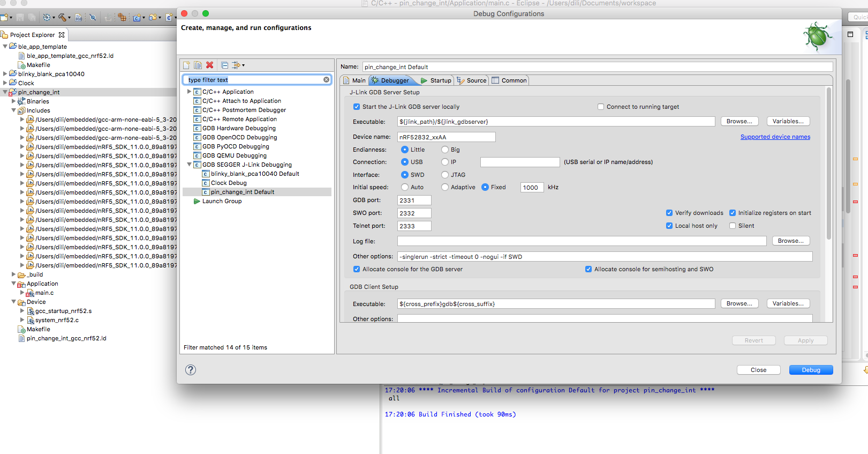Click the Device name input field

coord(447,137)
